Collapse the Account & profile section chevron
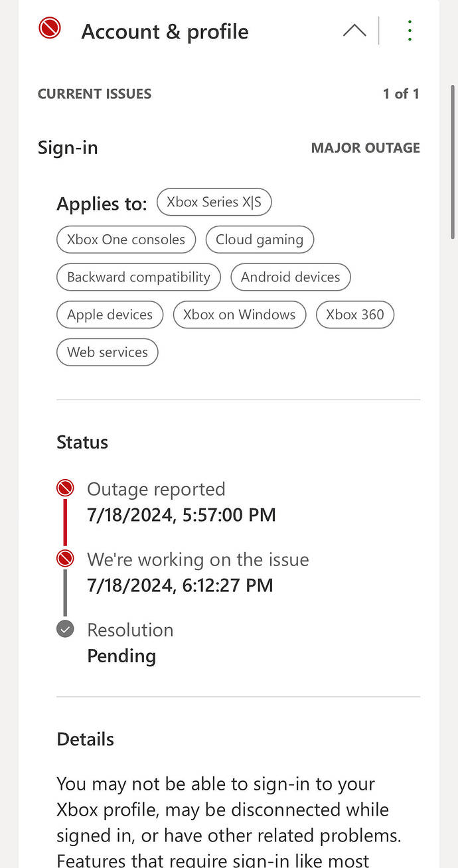Image resolution: width=458 pixels, height=868 pixels. tap(354, 31)
